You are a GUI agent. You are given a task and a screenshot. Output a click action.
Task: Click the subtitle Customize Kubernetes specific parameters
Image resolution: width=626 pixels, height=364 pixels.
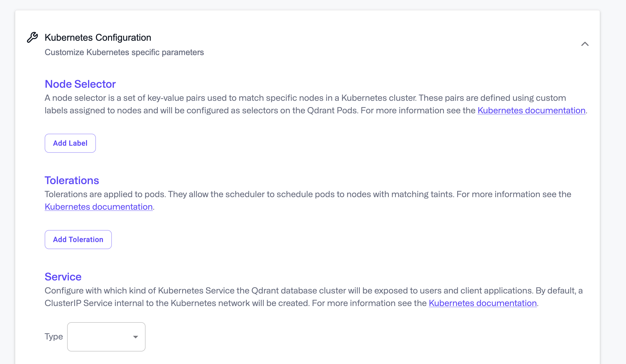click(124, 52)
